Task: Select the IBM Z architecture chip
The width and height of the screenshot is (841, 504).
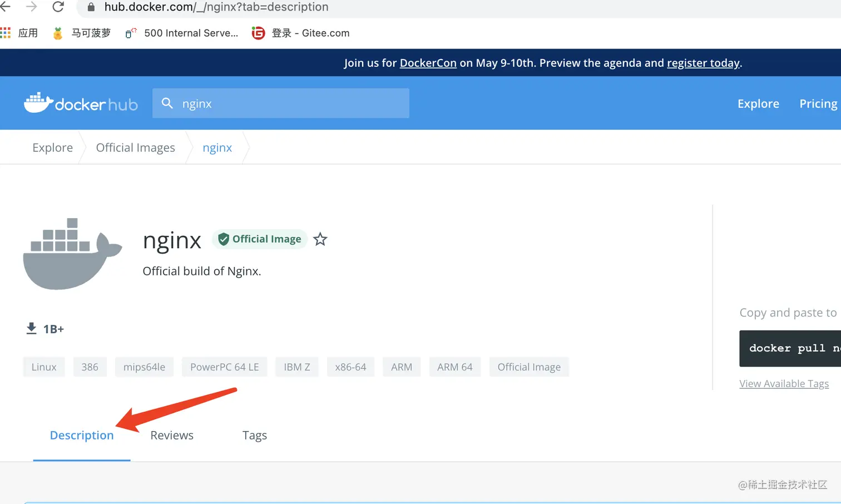Action: [296, 367]
